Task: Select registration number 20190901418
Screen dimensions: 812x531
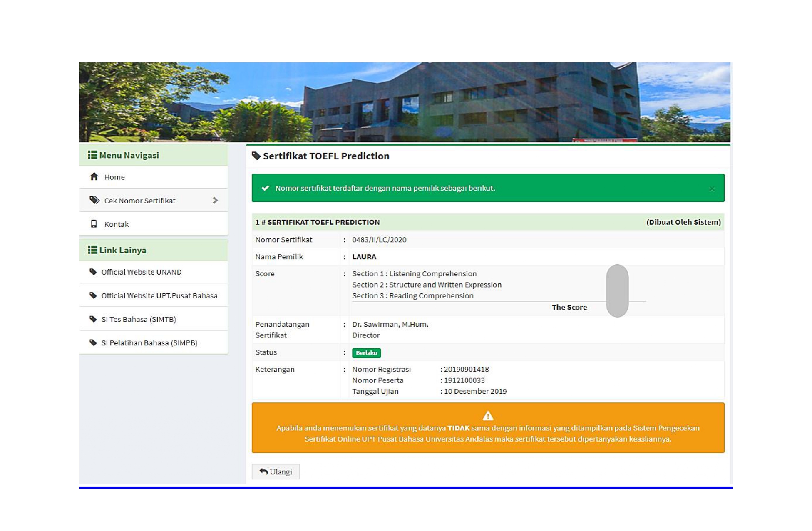Action: click(466, 369)
